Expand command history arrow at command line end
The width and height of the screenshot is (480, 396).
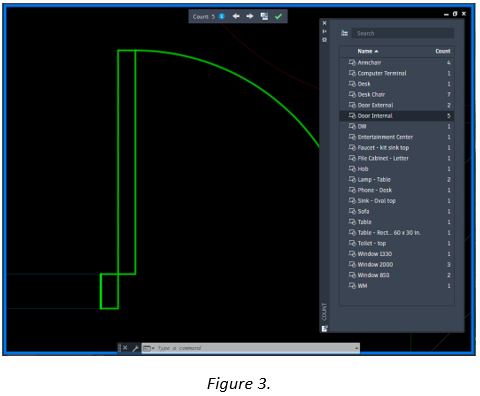(357, 348)
